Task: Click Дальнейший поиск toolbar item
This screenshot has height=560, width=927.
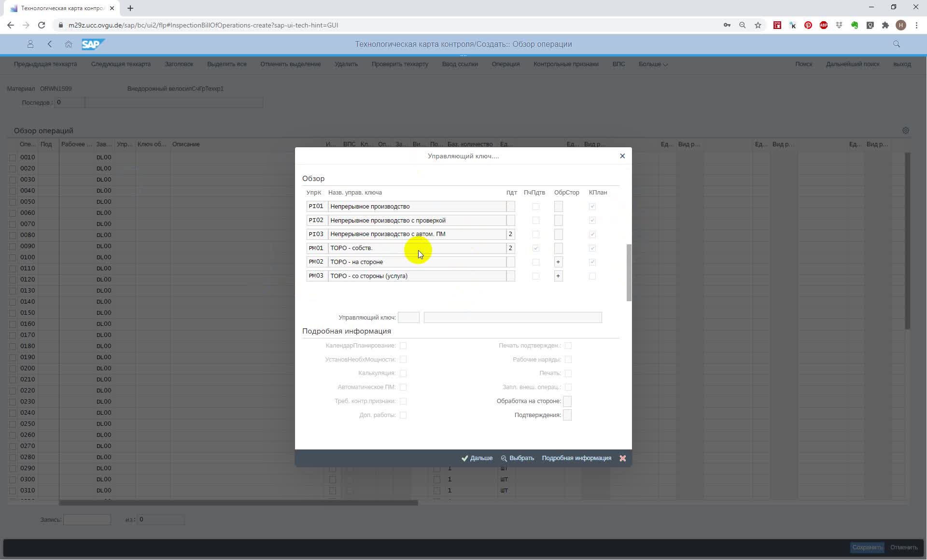Action: click(x=853, y=64)
